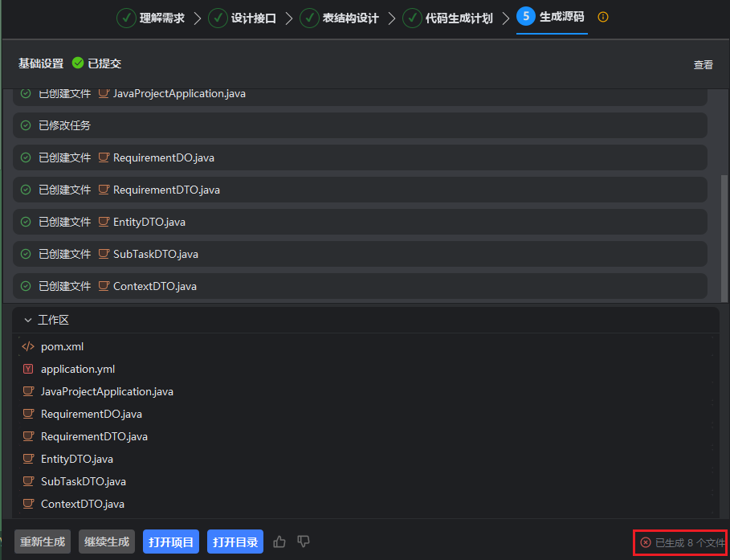Click the 打开项目 button

click(x=171, y=542)
